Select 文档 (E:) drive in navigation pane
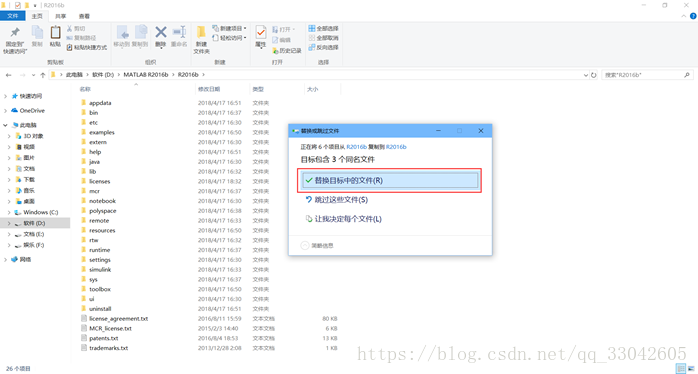The height and width of the screenshot is (374, 698). 34,234
